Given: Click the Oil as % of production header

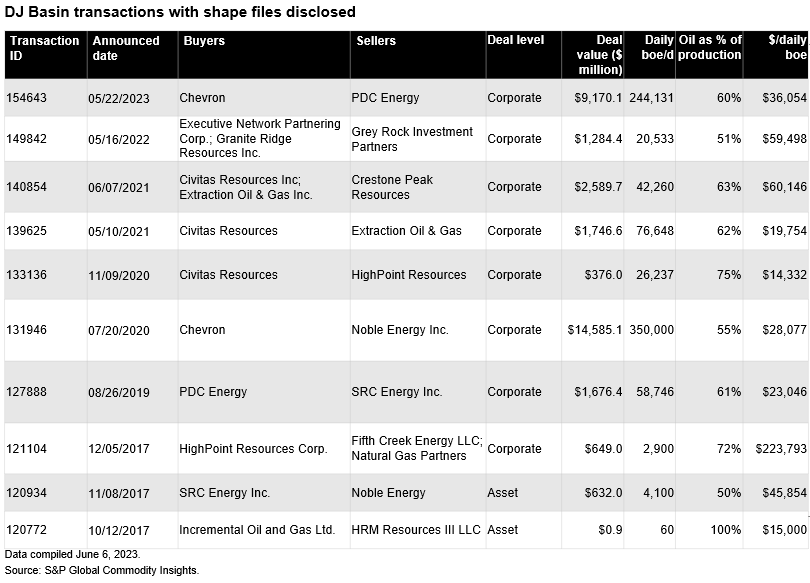Looking at the screenshot, I should (x=709, y=48).
